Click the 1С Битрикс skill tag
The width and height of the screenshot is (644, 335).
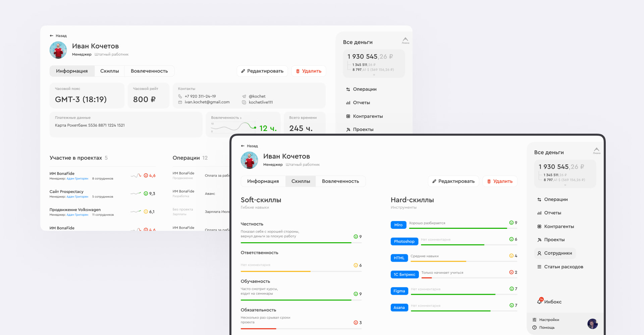click(x=405, y=274)
